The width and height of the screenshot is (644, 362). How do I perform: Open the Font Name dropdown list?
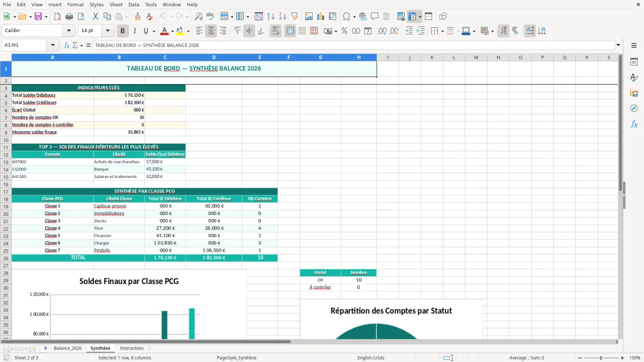tap(68, 31)
